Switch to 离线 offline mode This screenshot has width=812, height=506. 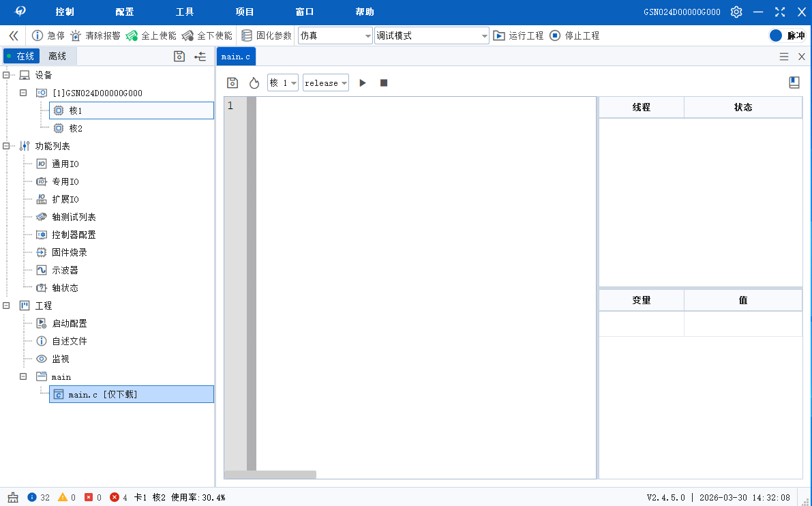click(57, 56)
